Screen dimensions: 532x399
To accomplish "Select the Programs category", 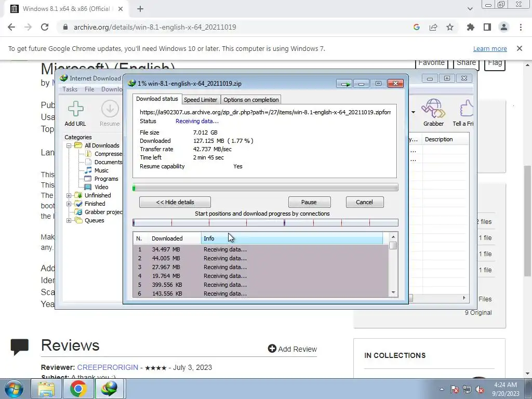I will point(101,179).
